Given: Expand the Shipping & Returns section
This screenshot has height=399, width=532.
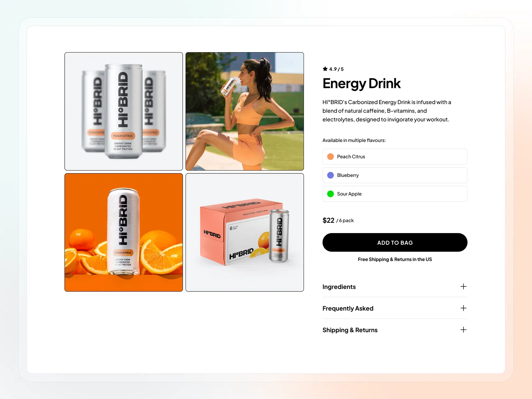Looking at the screenshot, I should pos(395,330).
